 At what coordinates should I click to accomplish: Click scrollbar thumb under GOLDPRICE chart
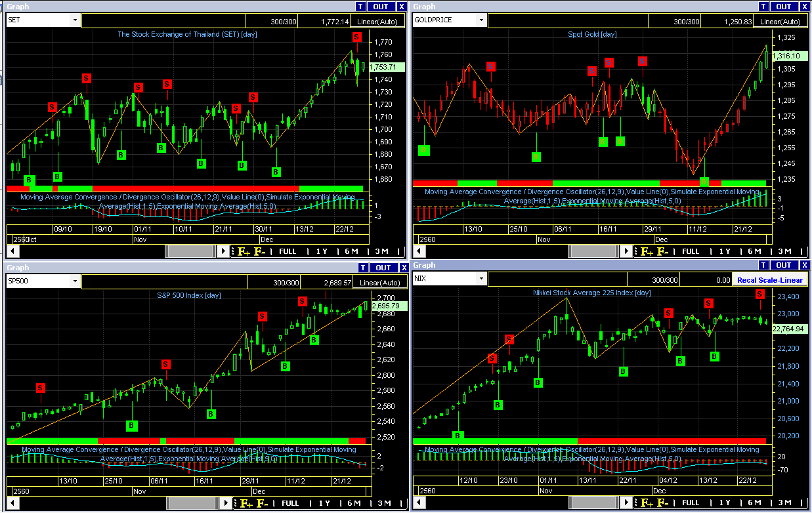(593, 251)
